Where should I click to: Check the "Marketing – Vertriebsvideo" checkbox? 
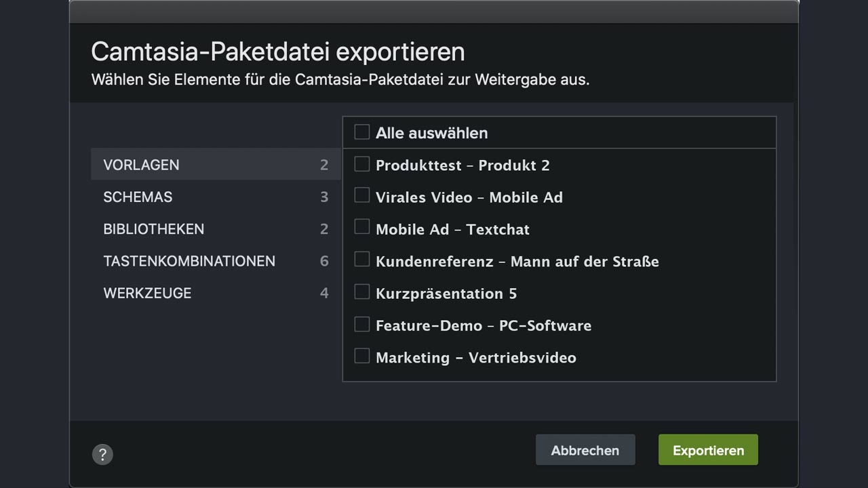coord(362,357)
